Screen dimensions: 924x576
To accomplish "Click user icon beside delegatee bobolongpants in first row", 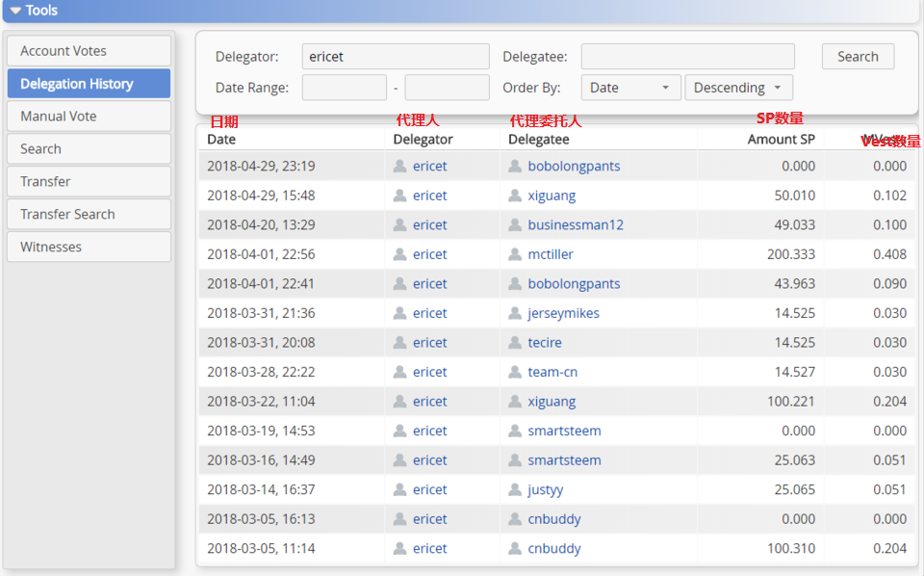I will coord(515,167).
